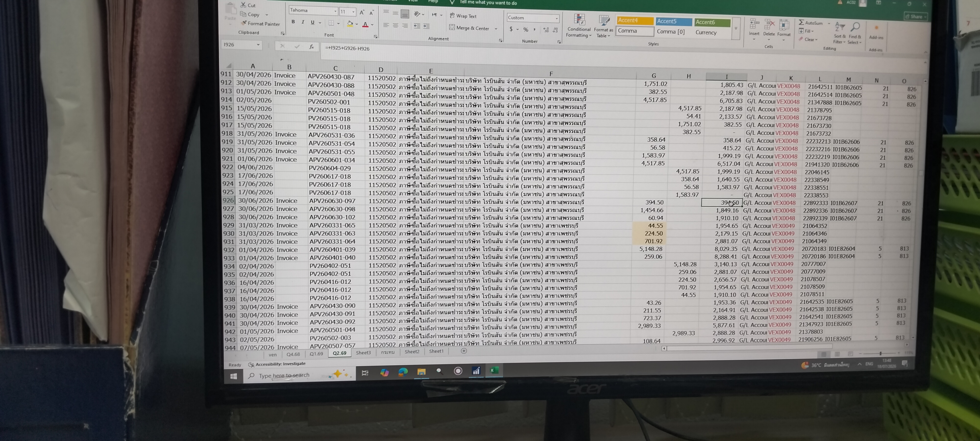This screenshot has width=980, height=441.
Task: Apply Accounting dollar number format
Action: 511,29
